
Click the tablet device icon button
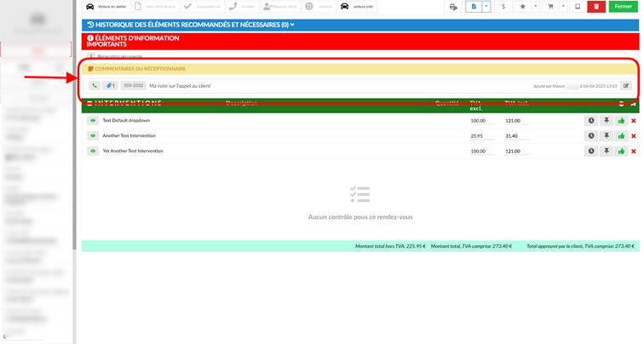[578, 7]
